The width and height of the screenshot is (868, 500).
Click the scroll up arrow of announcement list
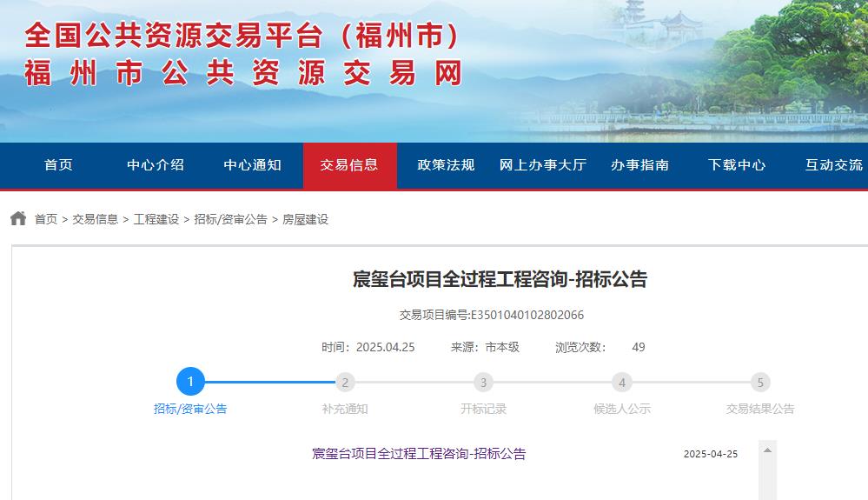coord(767,450)
